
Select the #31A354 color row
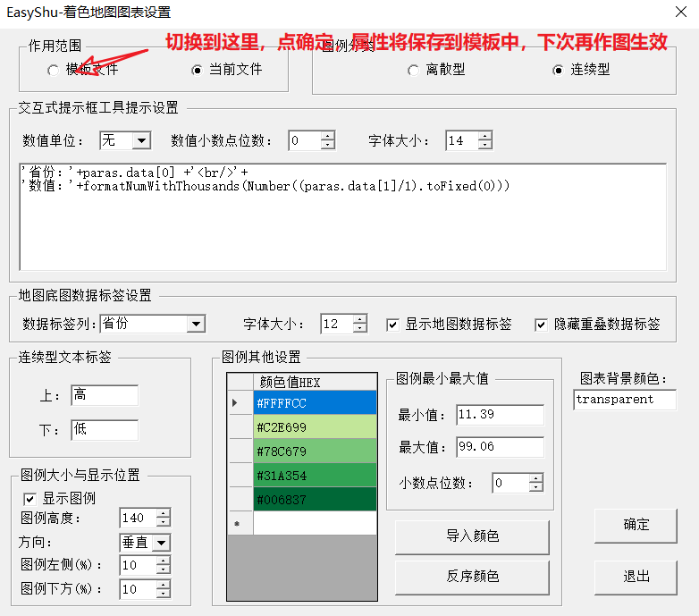pos(315,475)
